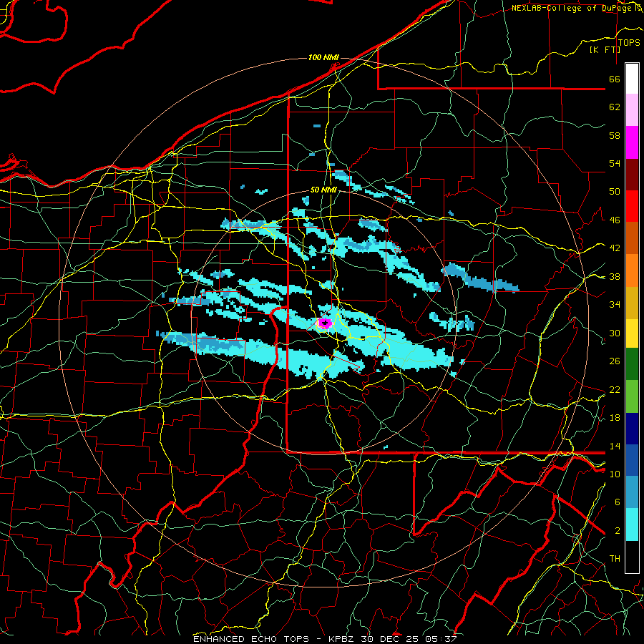Viewport: 644px width, 644px height.
Task: Click the legend value "42"
Action: [x=615, y=248]
